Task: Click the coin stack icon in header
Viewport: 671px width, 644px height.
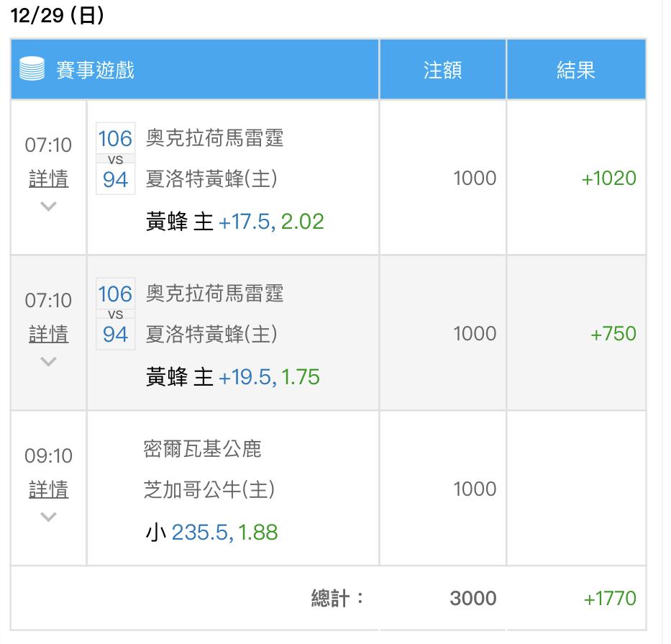Action: click(x=32, y=68)
